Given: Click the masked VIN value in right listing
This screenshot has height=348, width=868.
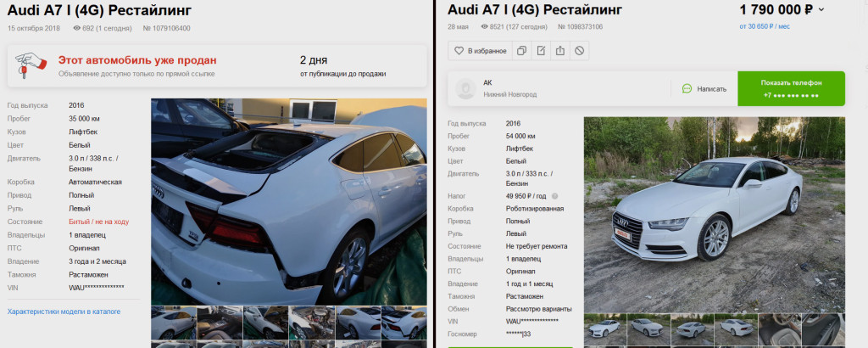Looking at the screenshot, I should click(x=532, y=322).
